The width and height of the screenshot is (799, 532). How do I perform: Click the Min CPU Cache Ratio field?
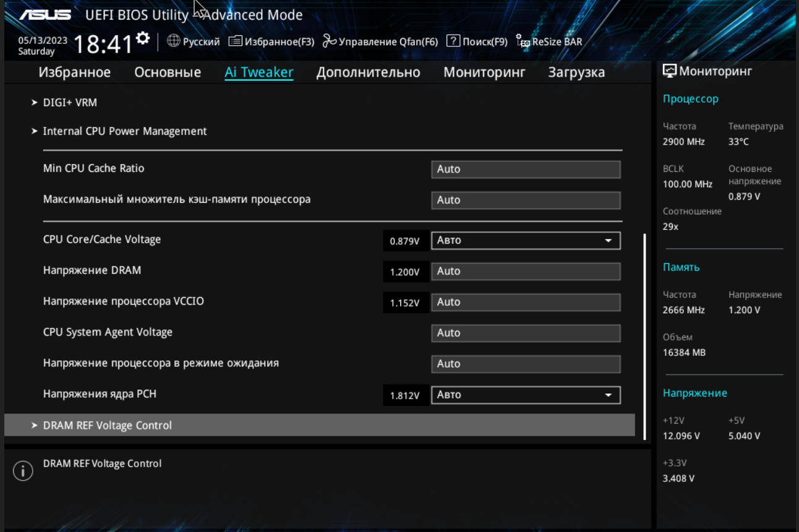pos(526,169)
